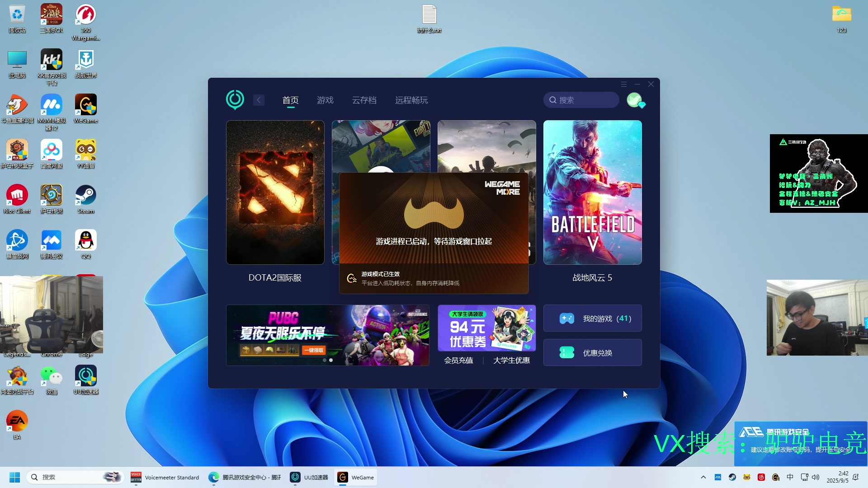Open the notification bell in taskbar
The height and width of the screenshot is (488, 868).
point(855,477)
